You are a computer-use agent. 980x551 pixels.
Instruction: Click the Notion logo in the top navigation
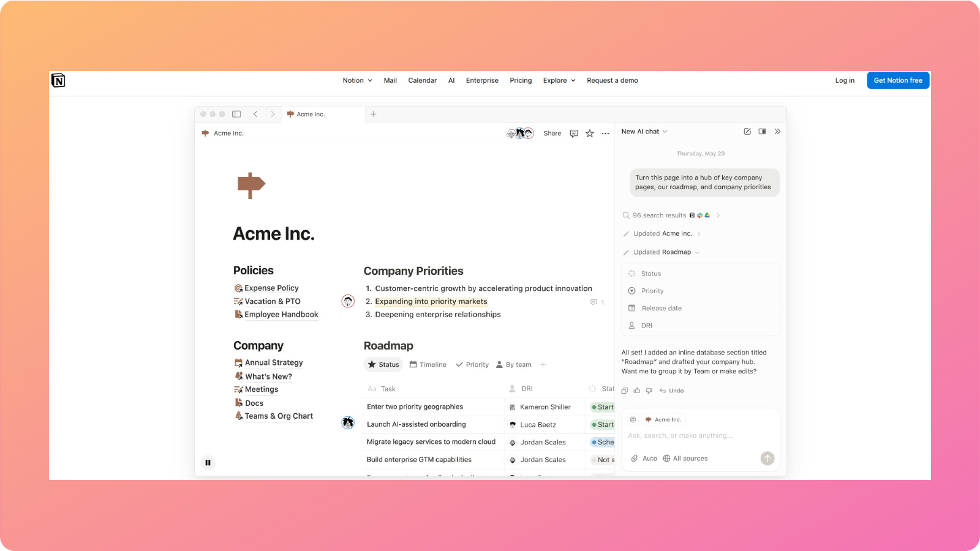point(58,80)
